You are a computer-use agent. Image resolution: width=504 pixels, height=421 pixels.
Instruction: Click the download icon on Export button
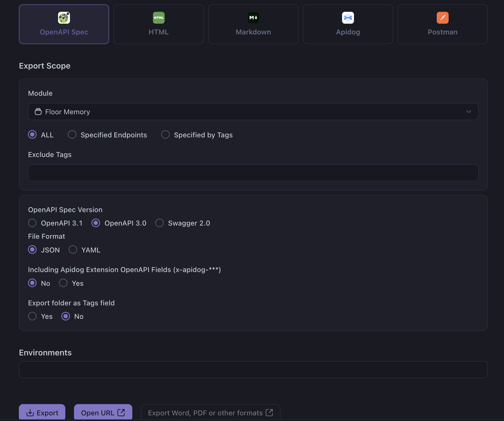[x=30, y=413]
